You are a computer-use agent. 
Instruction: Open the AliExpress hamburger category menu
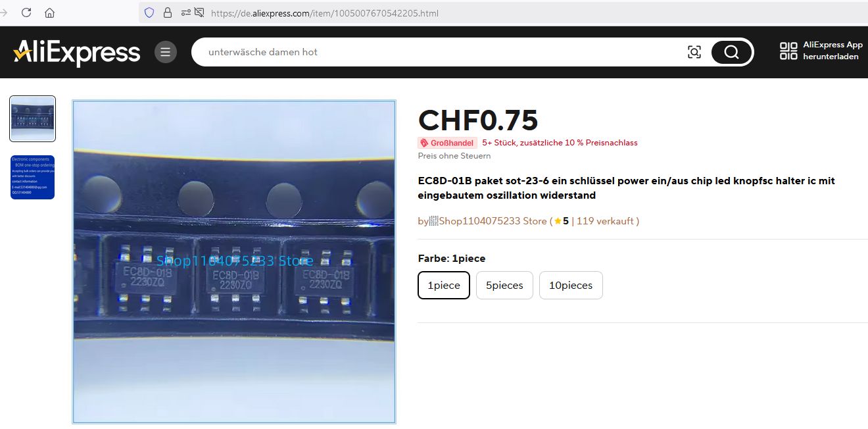coord(166,52)
